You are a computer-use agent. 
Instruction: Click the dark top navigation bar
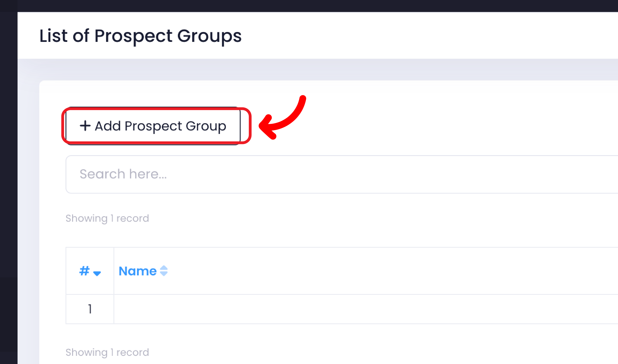point(309,6)
